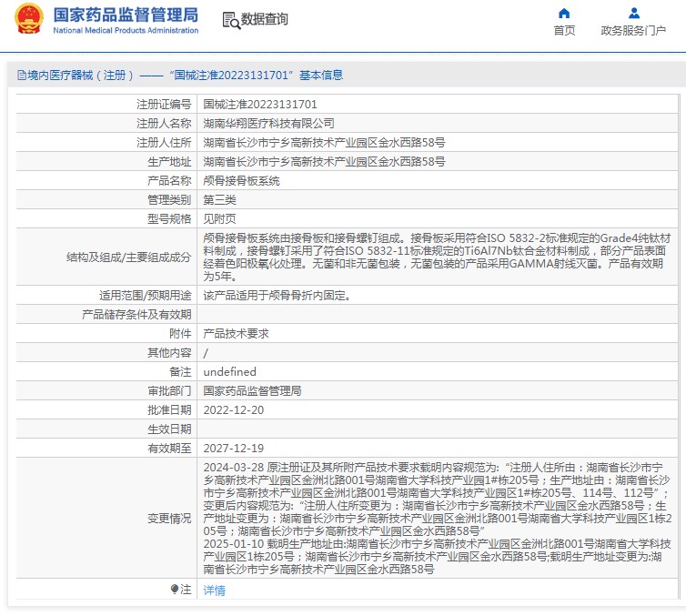
Task: Click the 生效日期 row label
Action: [169, 429]
